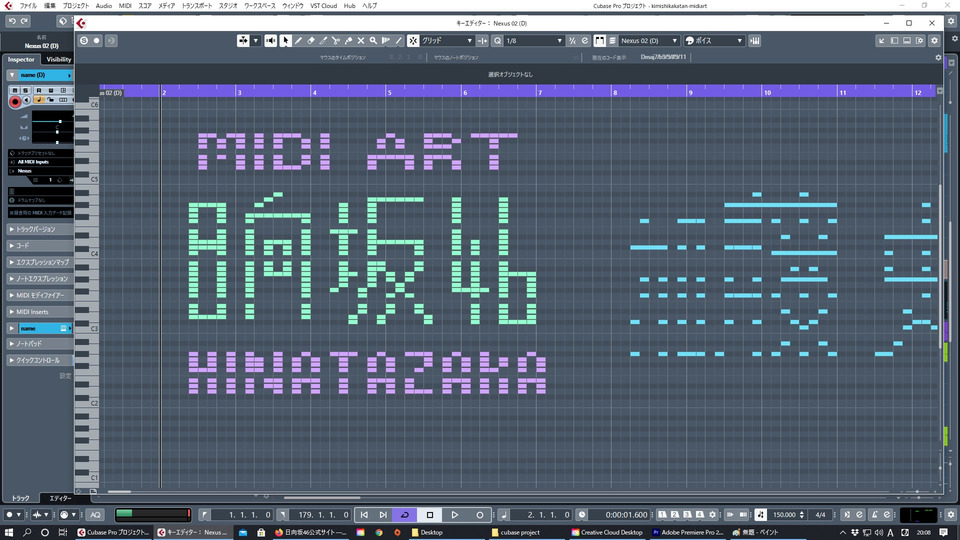
Task: Open key editor setup gear icon
Action: coord(934,40)
